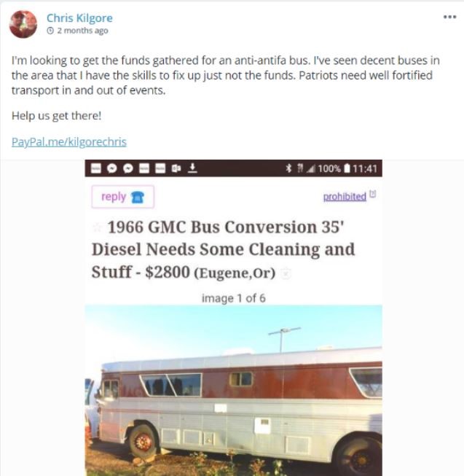Open the 'prohibited' flag link
The height and width of the screenshot is (476, 464).
(x=345, y=196)
